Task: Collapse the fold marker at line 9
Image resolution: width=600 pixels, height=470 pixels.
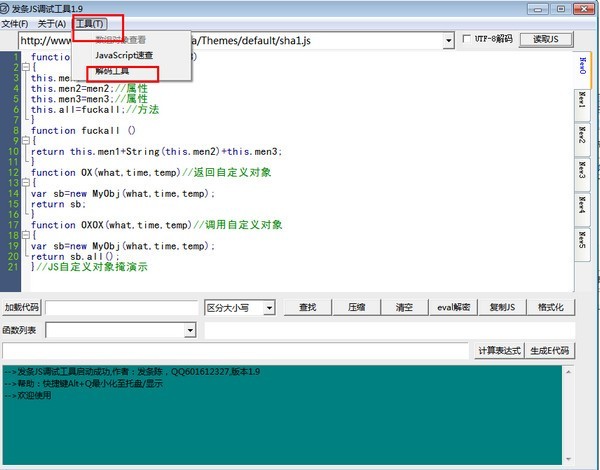Action: coord(26,141)
